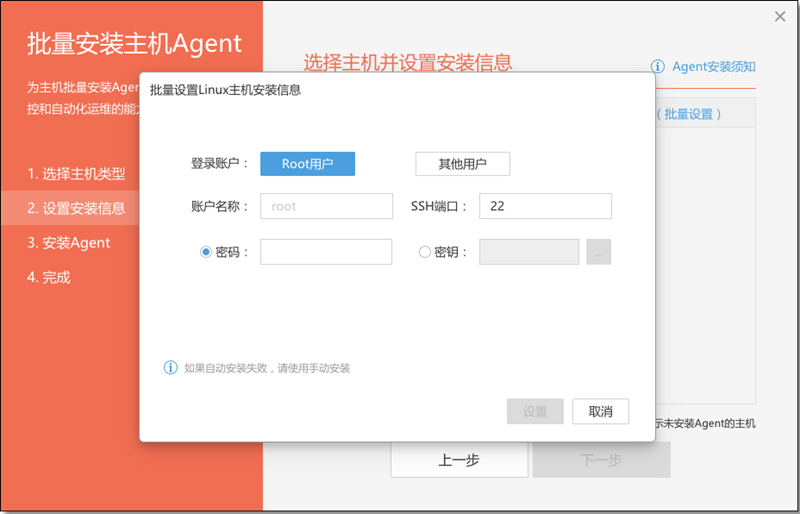The image size is (800, 514).
Task: Click the 下一步 button
Action: pyautogui.click(x=602, y=460)
